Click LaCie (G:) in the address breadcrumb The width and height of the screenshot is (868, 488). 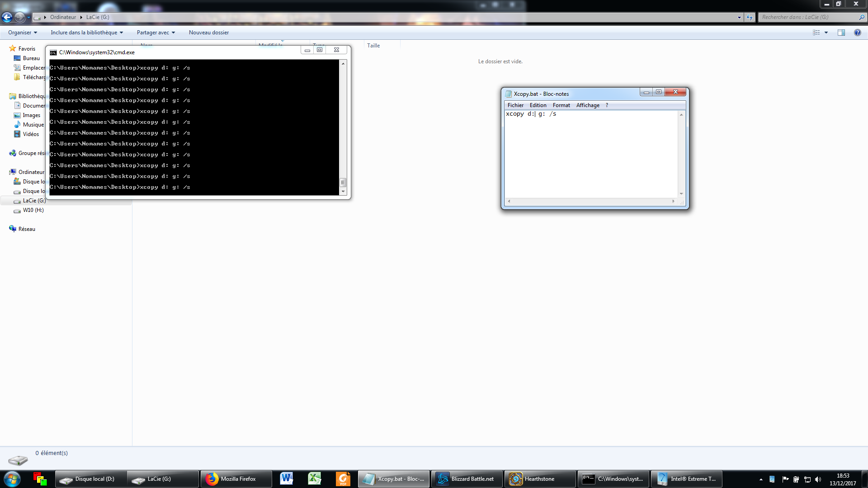tap(98, 17)
